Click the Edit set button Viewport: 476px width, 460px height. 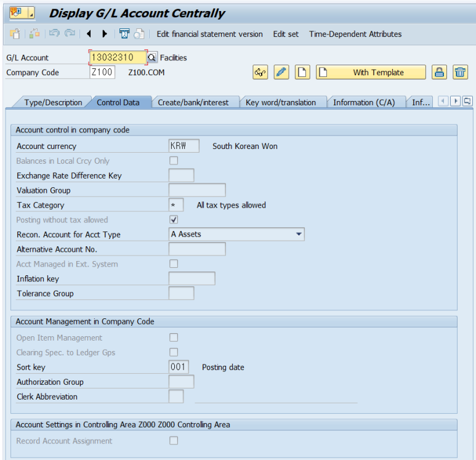pyautogui.click(x=286, y=34)
